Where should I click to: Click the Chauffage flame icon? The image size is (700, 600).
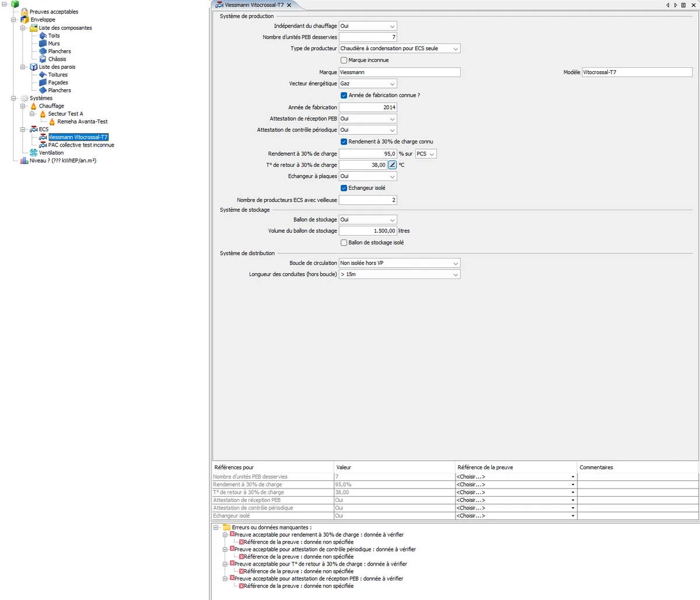(33, 106)
